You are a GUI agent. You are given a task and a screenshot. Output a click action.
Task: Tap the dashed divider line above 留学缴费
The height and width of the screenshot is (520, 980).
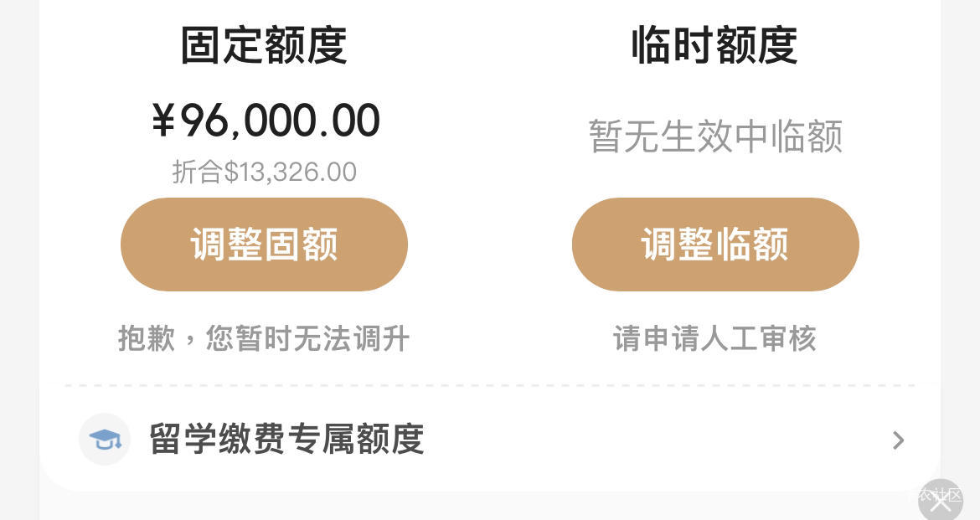(490, 386)
